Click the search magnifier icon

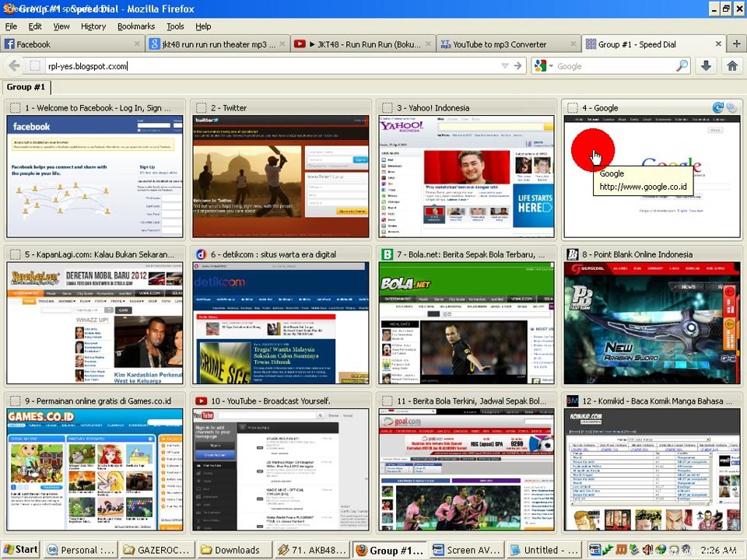[682, 65]
